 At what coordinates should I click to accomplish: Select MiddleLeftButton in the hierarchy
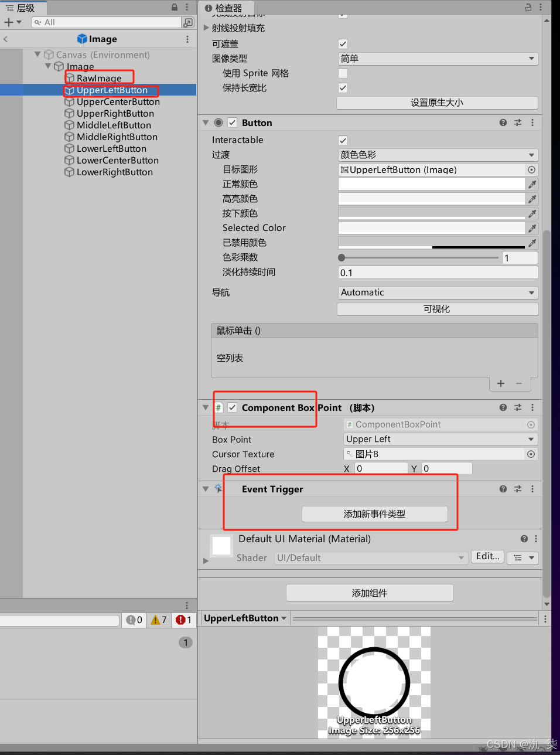coord(114,125)
